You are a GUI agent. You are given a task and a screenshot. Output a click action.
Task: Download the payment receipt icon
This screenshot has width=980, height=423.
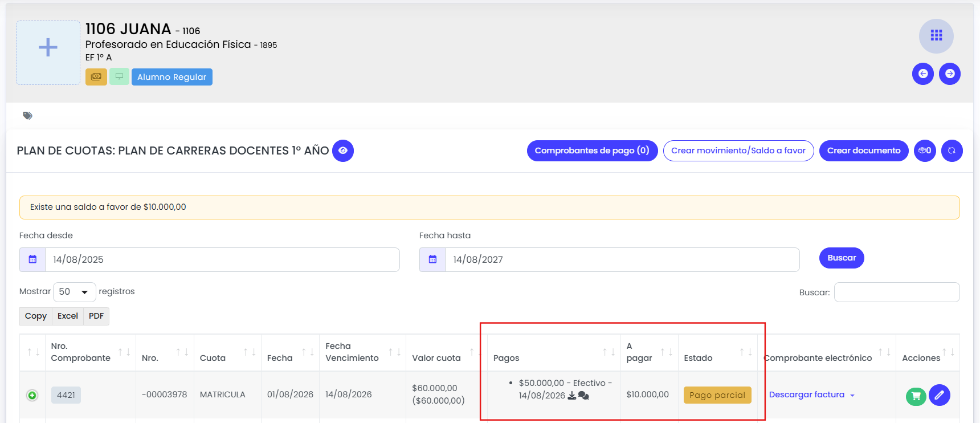(x=572, y=396)
